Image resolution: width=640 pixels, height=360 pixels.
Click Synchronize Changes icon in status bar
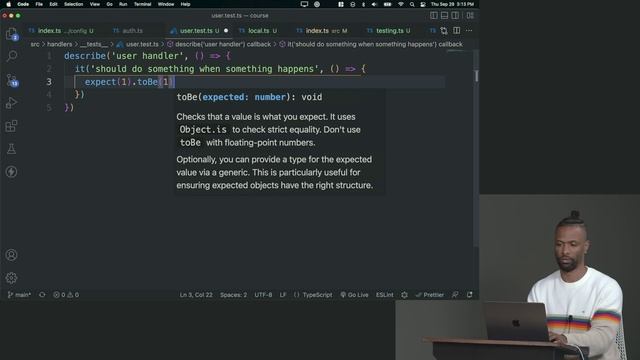pyautogui.click(x=42, y=295)
